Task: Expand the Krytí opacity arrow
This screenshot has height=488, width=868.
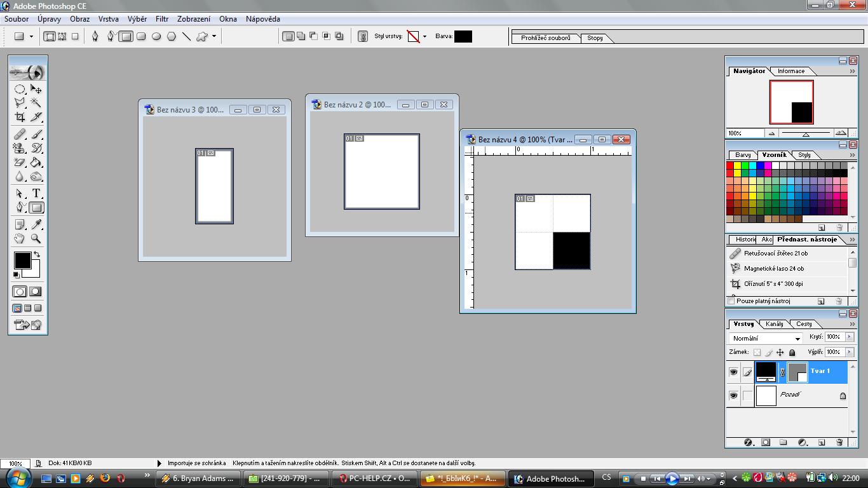Action: click(x=850, y=337)
